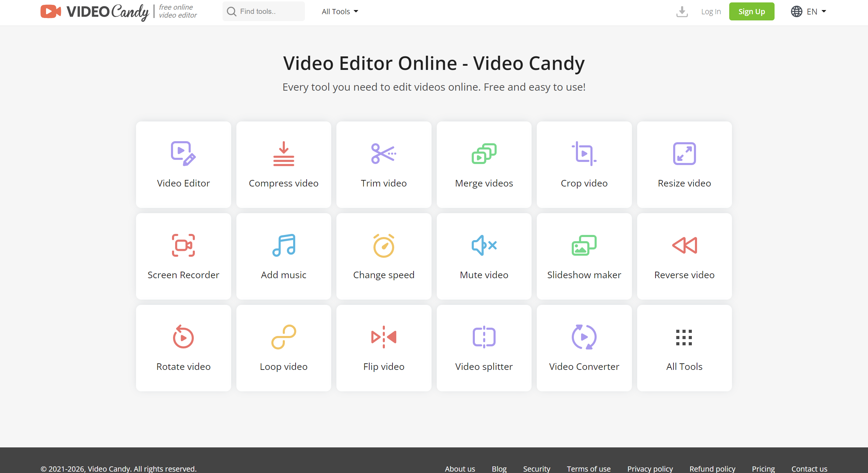Open the Blog footer link
The height and width of the screenshot is (473, 868).
pyautogui.click(x=499, y=469)
